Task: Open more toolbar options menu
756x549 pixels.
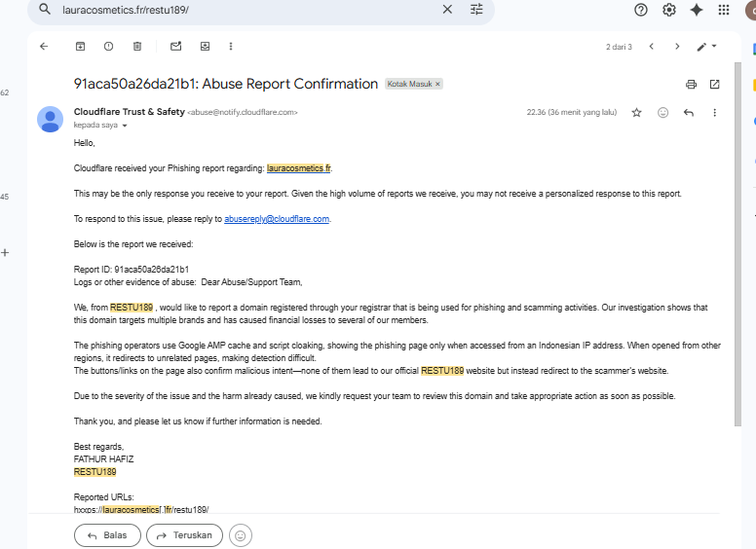Action: [x=231, y=46]
